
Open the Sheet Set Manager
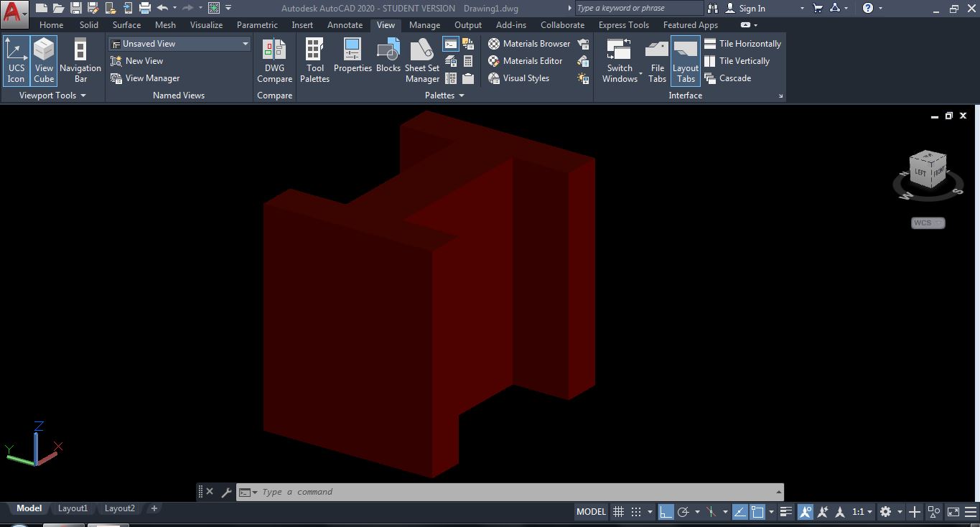(x=422, y=60)
